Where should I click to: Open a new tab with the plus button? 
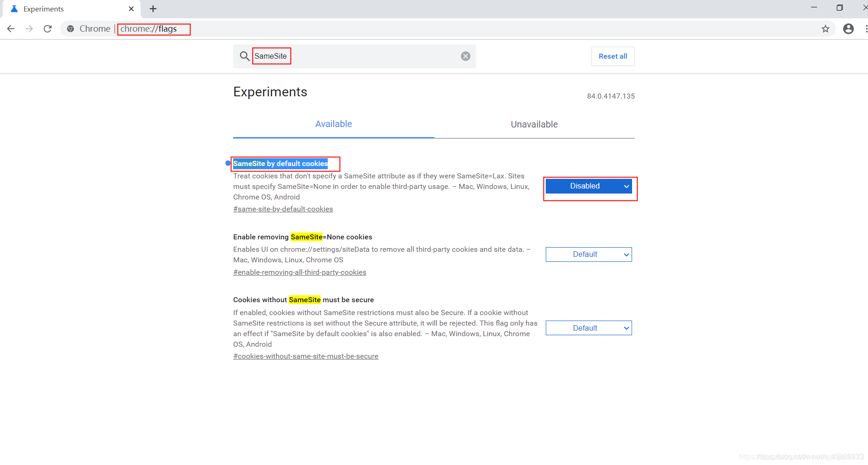(x=153, y=9)
